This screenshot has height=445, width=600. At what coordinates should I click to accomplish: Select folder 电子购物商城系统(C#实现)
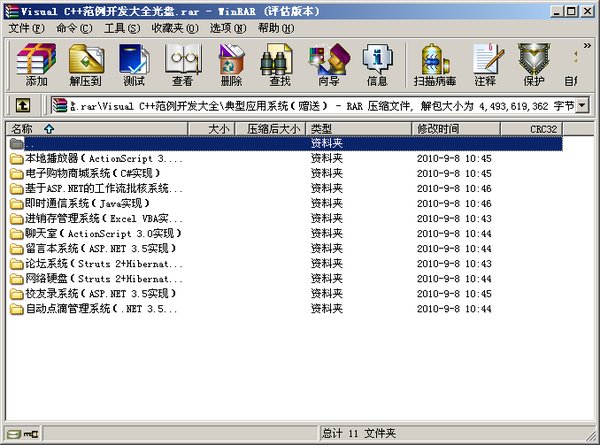click(x=93, y=173)
